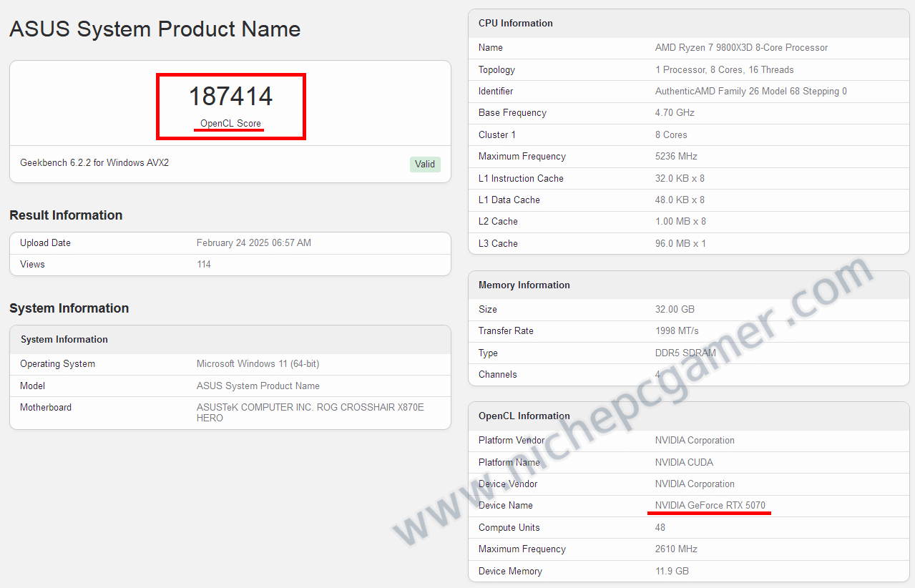This screenshot has height=588, width=915.
Task: Click the OpenCL Information table header
Action: (524, 416)
